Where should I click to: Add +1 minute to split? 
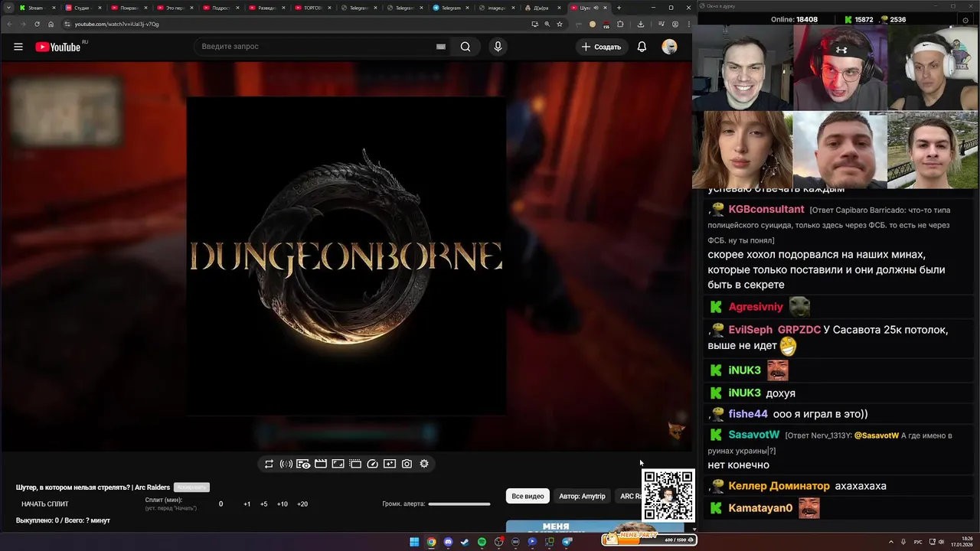[x=247, y=504]
